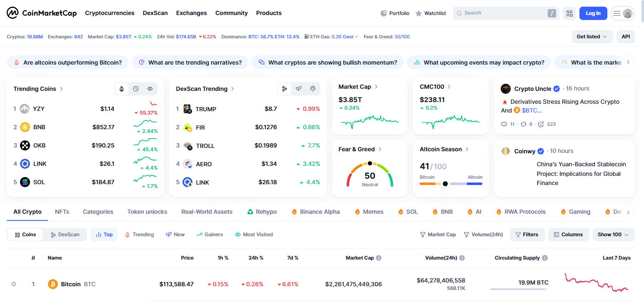Viewport: 644px width, 305px height.
Task: Open the QR code scanner icon
Action: [x=569, y=13]
